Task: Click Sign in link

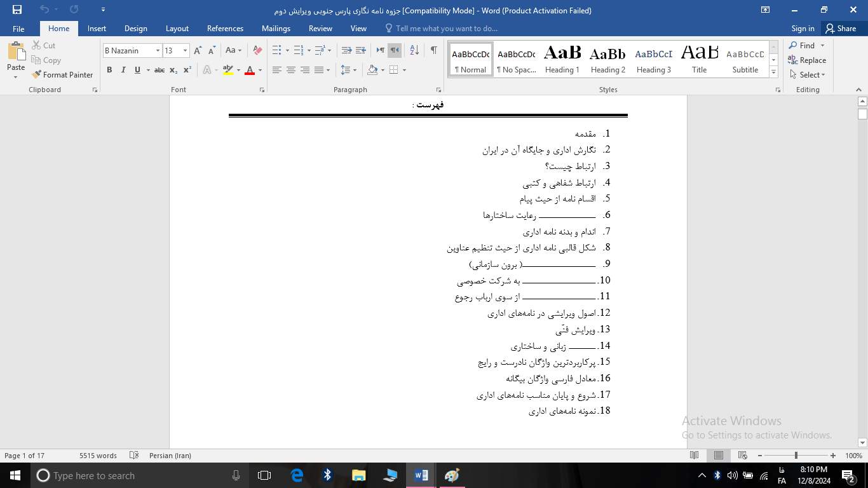Action: click(x=803, y=29)
